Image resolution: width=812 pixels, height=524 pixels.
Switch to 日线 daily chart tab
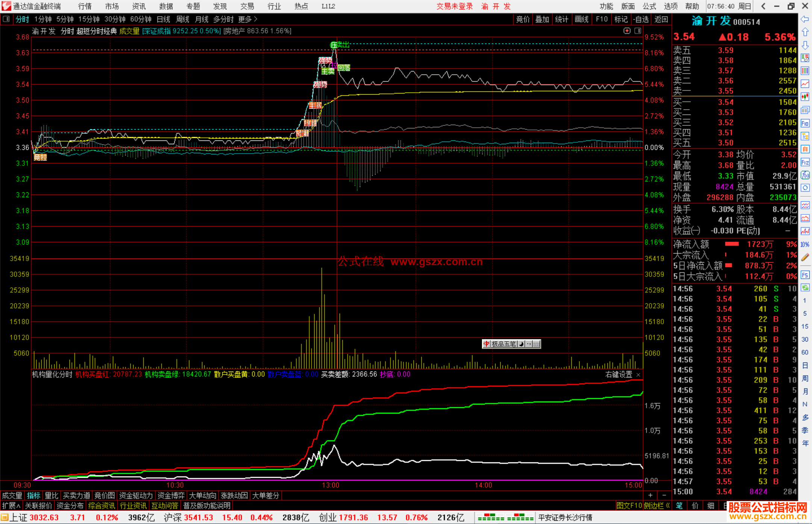[x=163, y=19]
